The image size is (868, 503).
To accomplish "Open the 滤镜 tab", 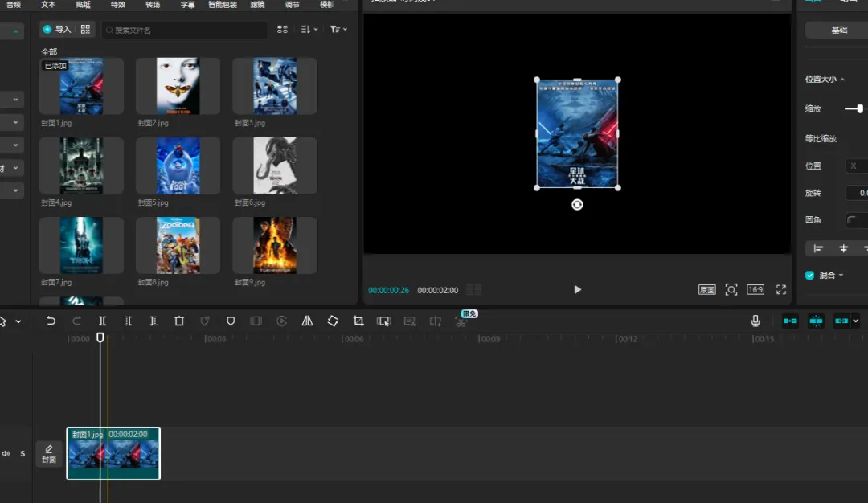I will (x=257, y=5).
